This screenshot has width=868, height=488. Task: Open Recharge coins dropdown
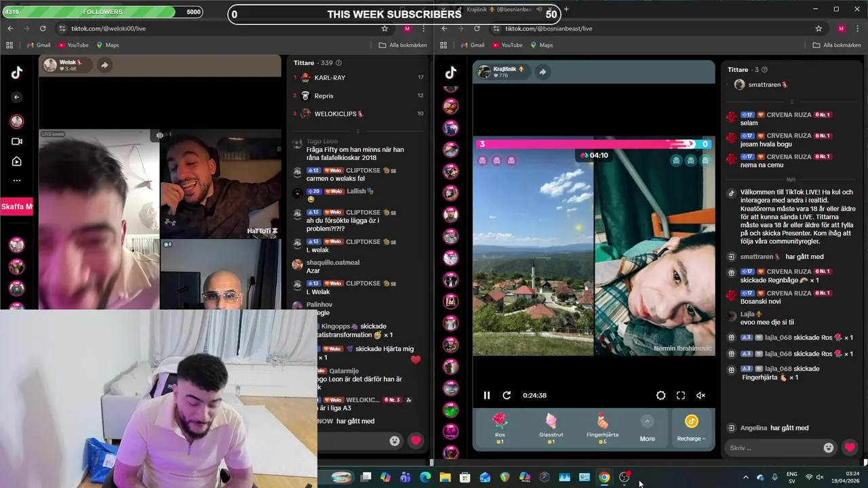pos(691,428)
